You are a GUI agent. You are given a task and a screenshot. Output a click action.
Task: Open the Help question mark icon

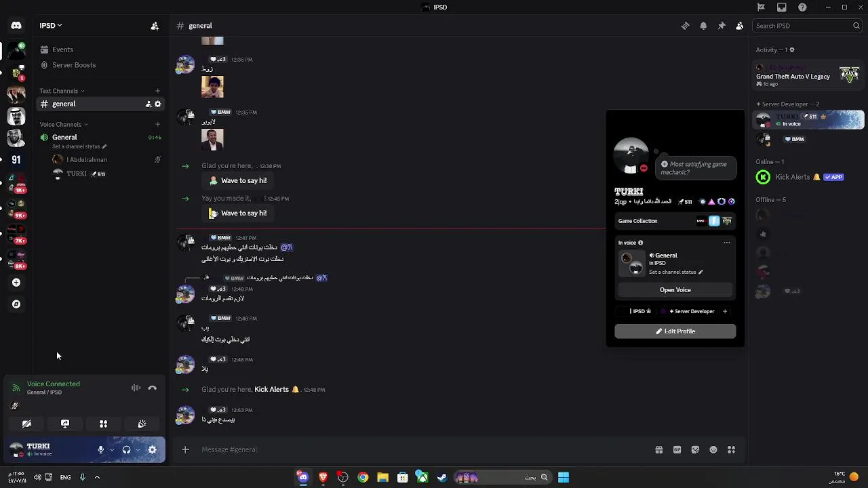click(803, 7)
